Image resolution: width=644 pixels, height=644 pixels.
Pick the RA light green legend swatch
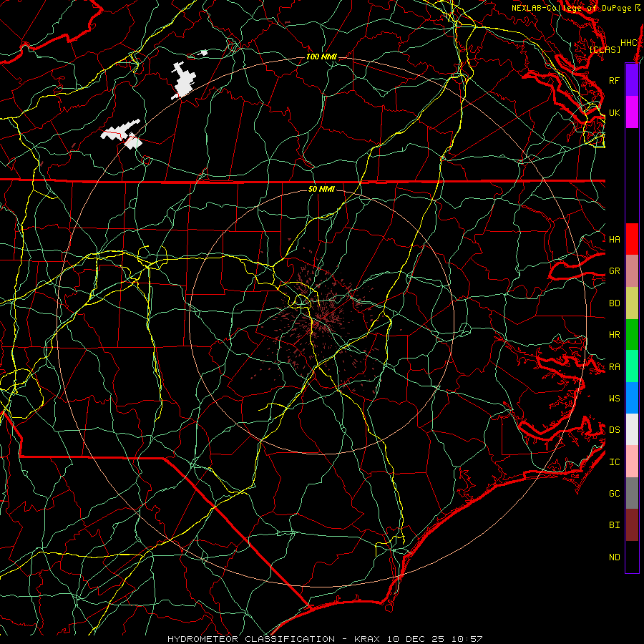click(632, 366)
